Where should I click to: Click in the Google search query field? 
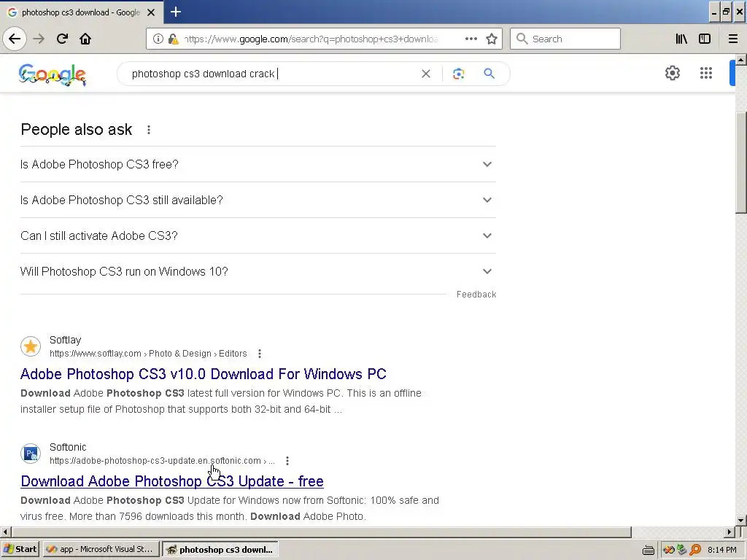click(x=271, y=74)
